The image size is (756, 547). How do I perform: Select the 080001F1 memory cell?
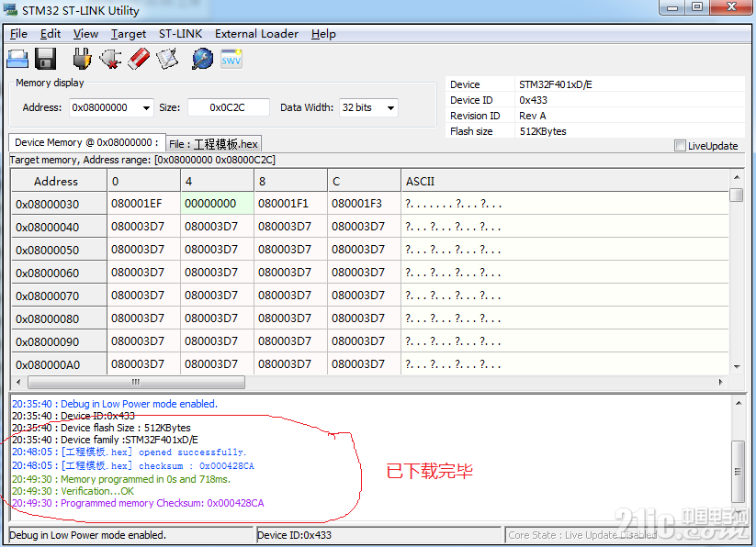[290, 204]
